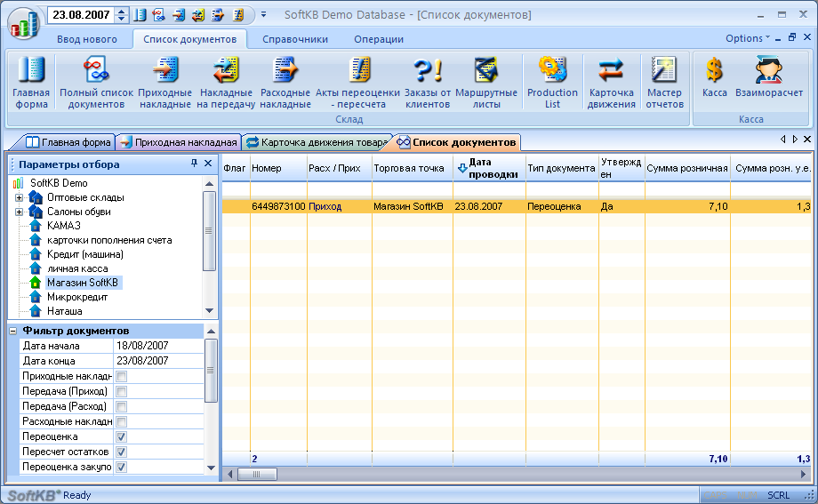Switch to Главная форма document tab
The image size is (818, 504).
point(69,142)
